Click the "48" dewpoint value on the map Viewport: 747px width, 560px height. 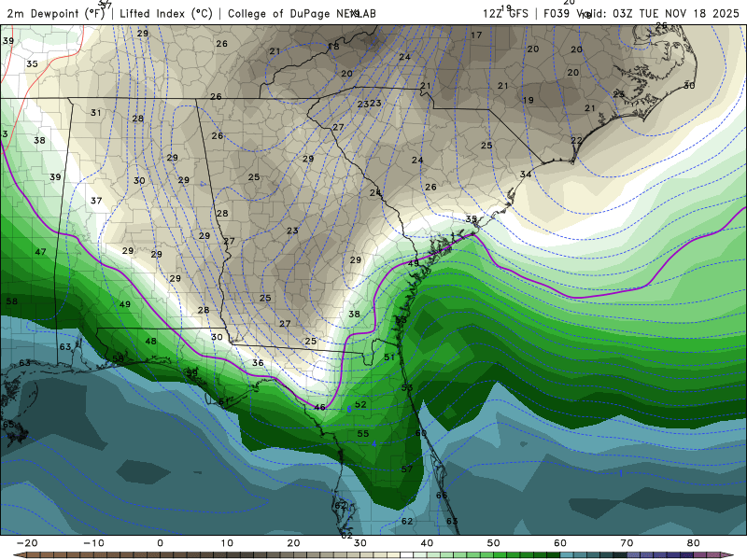pos(150,342)
